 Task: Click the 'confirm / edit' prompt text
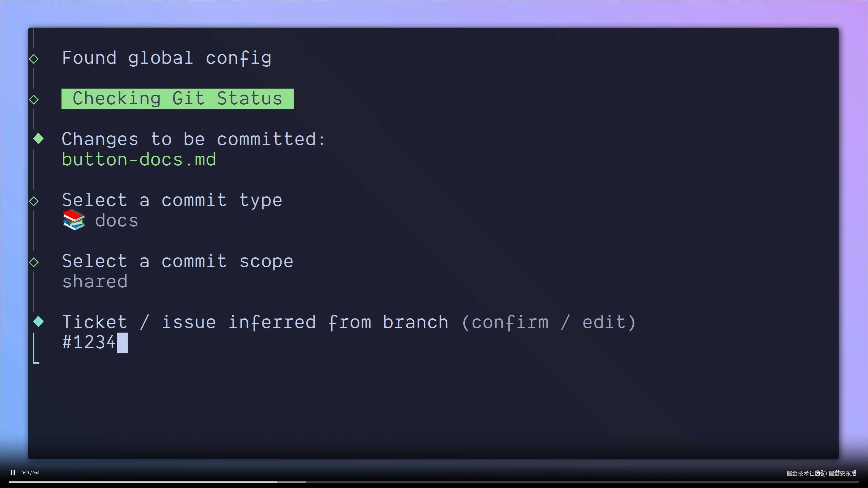[x=549, y=322]
